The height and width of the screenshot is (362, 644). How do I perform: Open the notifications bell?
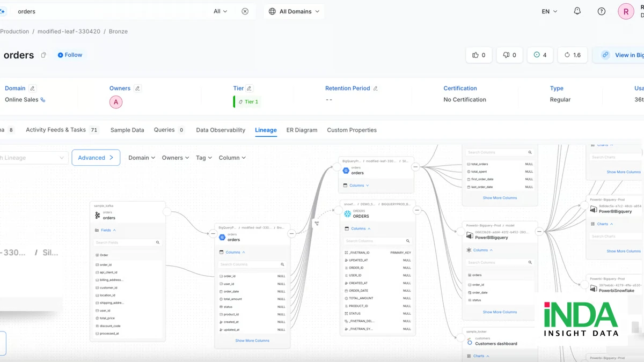click(577, 11)
